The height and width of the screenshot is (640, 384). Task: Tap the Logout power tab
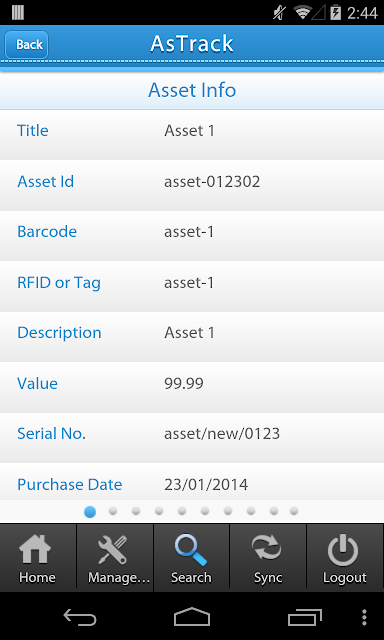[345, 558]
